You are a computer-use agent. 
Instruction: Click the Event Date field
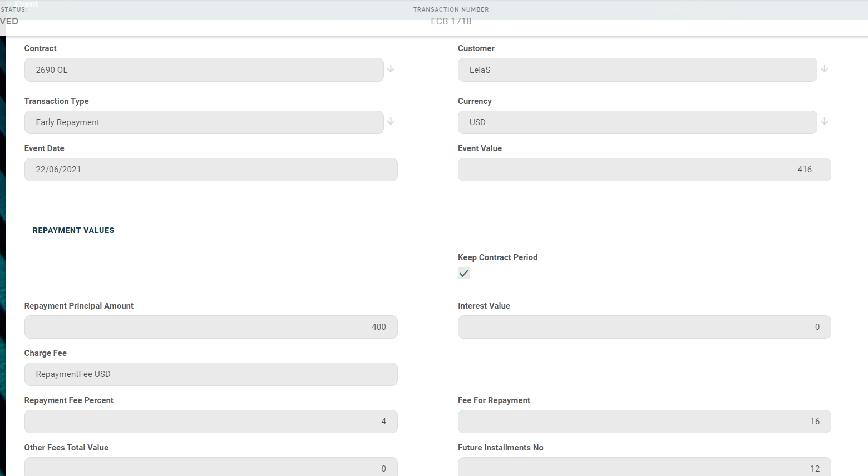tap(211, 170)
